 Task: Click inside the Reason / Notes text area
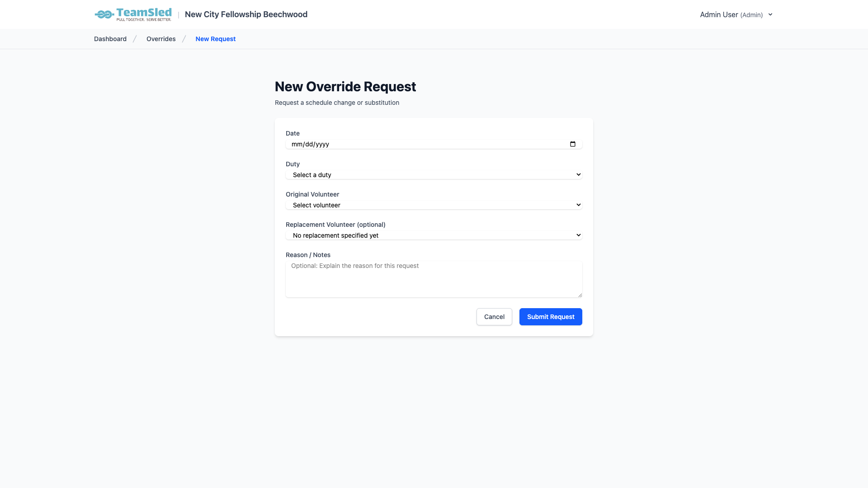click(x=434, y=279)
